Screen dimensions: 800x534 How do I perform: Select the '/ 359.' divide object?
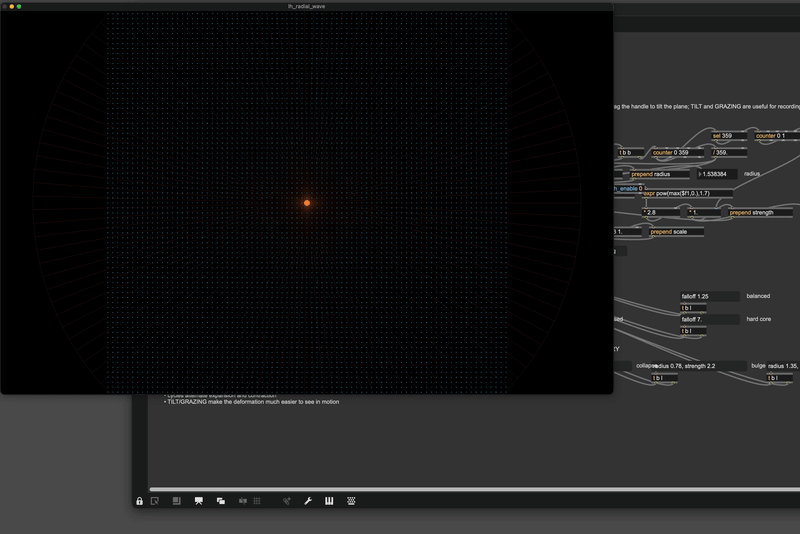click(x=729, y=152)
